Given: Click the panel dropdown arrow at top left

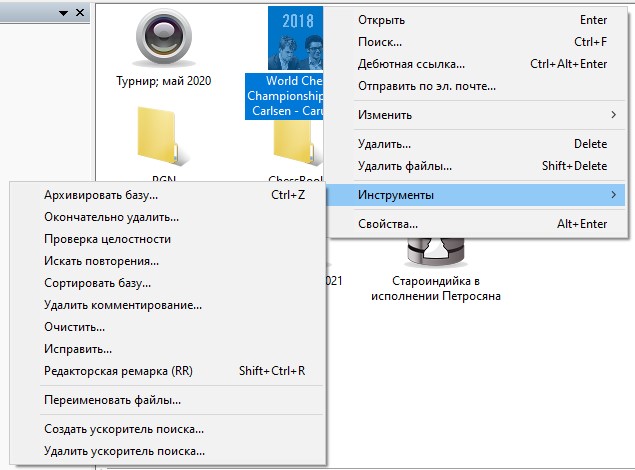Looking at the screenshot, I should [64, 13].
